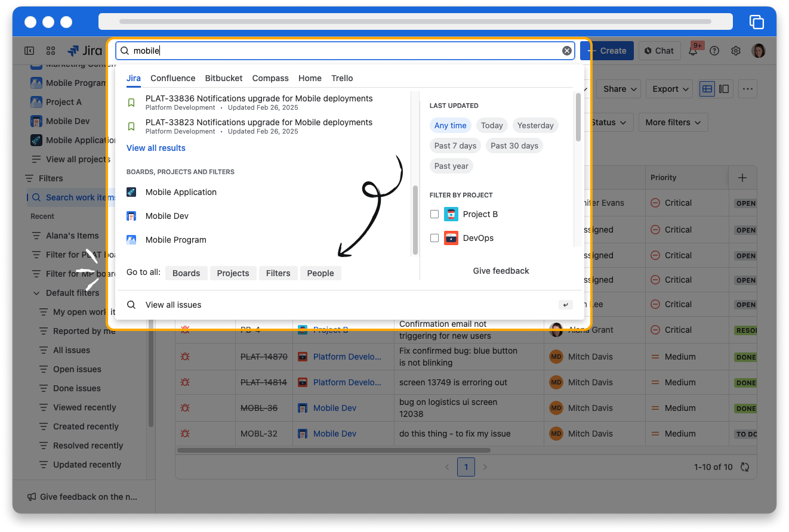Click the Mobile Application rocket icon in results
Image resolution: width=789 pixels, height=532 pixels.
click(131, 192)
